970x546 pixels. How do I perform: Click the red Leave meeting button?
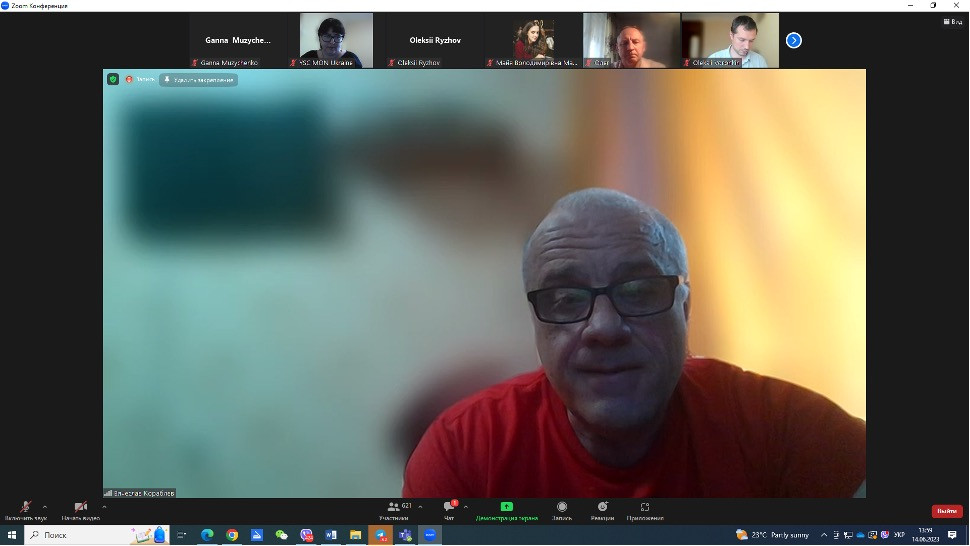click(x=947, y=511)
